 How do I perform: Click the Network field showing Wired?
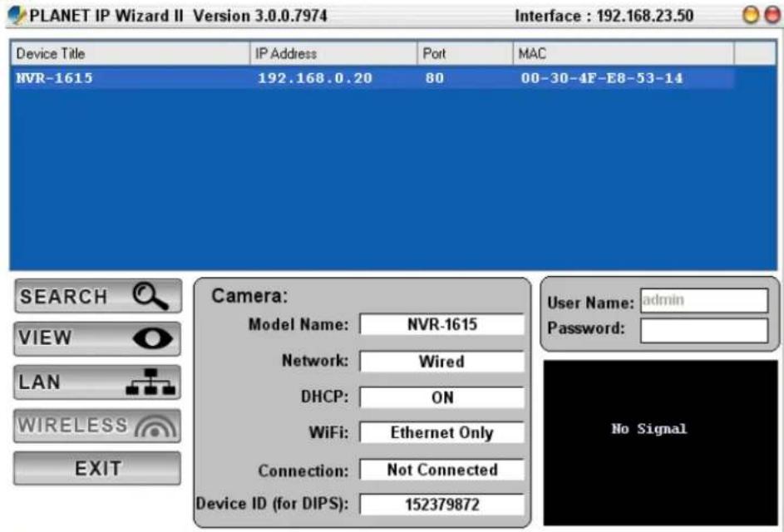[x=442, y=361]
